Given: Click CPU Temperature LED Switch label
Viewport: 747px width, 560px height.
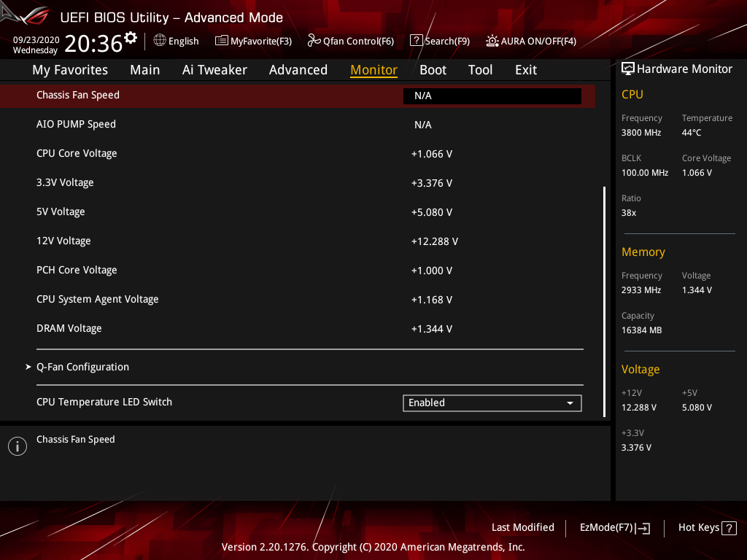Looking at the screenshot, I should tap(104, 402).
